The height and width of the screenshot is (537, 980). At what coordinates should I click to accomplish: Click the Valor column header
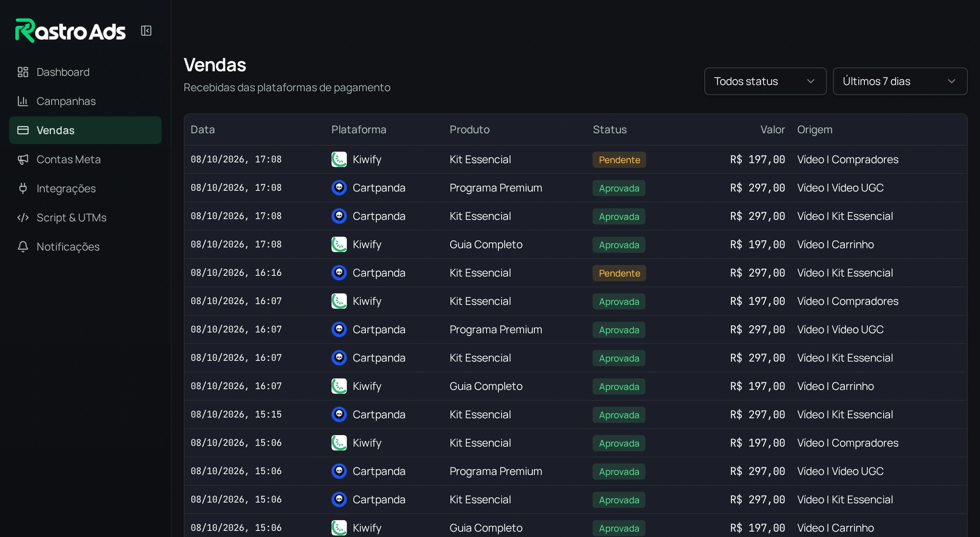(x=773, y=129)
